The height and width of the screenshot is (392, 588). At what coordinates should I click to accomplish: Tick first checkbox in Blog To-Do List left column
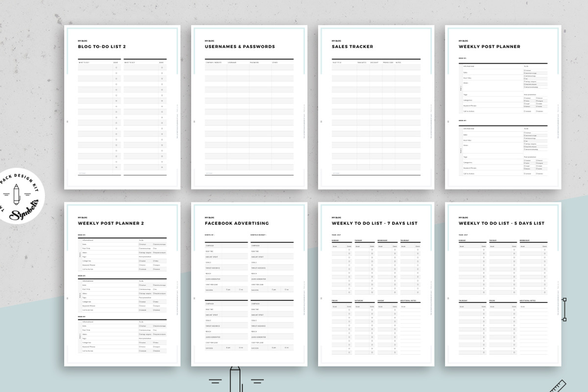pyautogui.click(x=116, y=68)
